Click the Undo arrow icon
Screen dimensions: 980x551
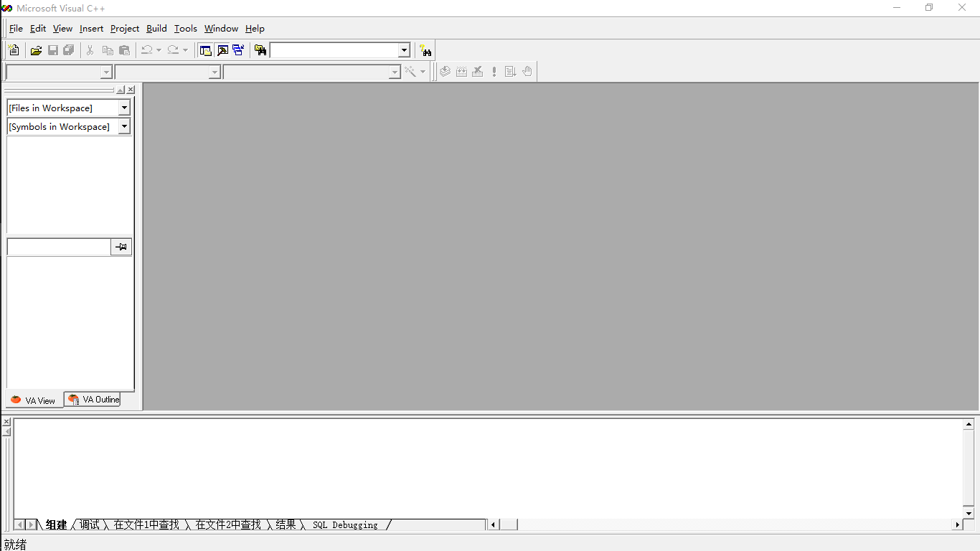(146, 50)
